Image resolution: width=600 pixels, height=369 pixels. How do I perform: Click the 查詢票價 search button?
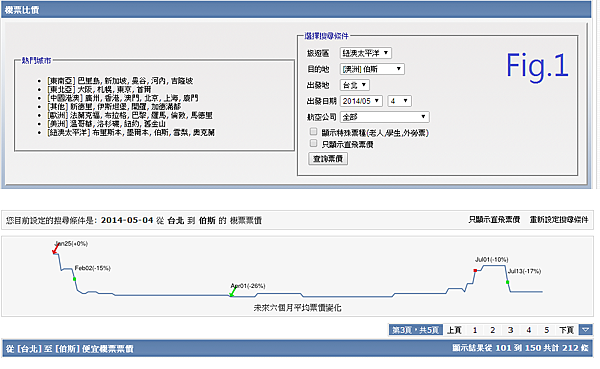point(328,158)
